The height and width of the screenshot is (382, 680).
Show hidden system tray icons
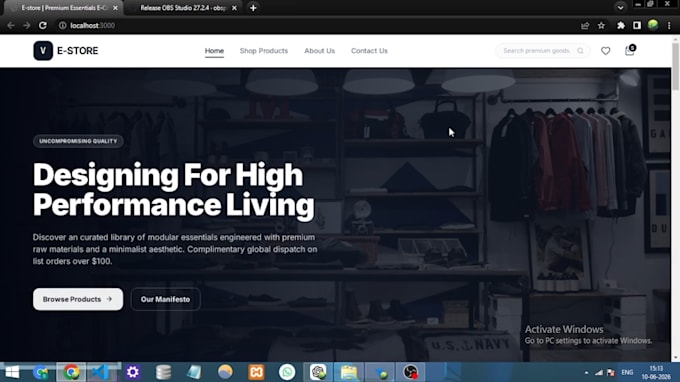586,372
